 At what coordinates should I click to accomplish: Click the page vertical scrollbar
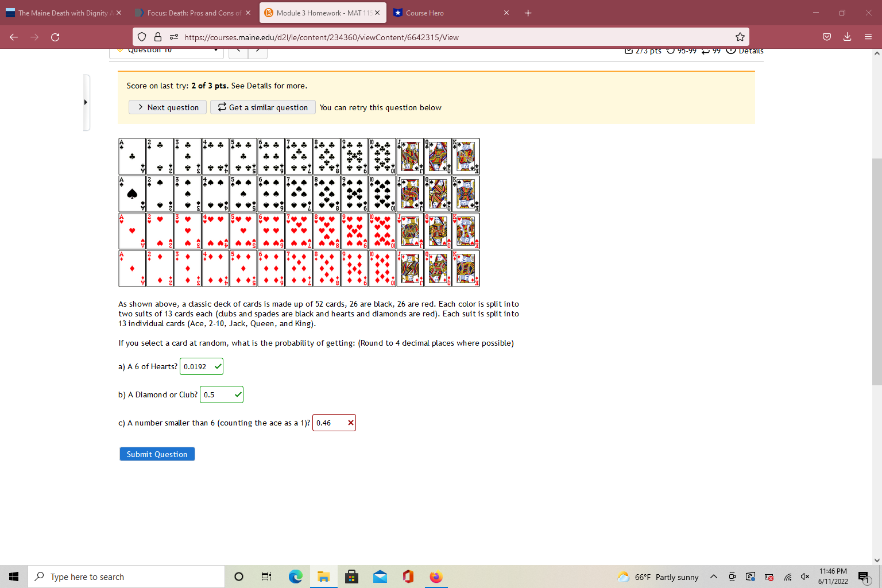tap(877, 272)
